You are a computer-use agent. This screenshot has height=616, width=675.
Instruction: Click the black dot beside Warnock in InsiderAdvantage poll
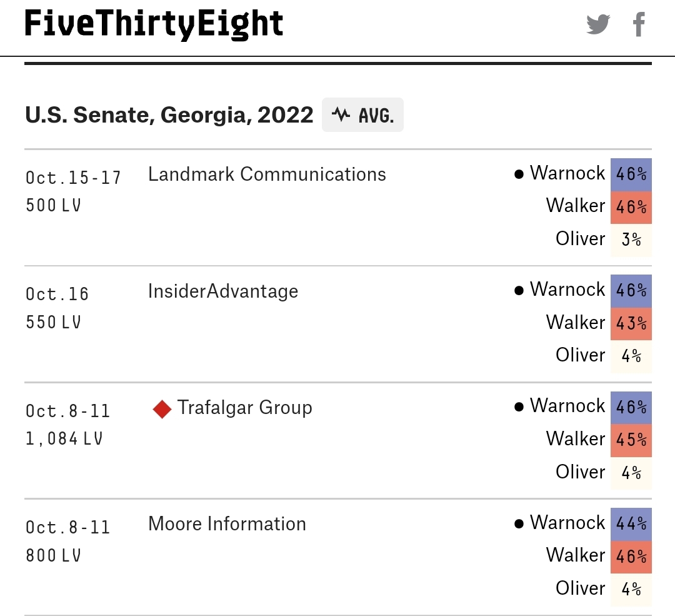point(519,290)
